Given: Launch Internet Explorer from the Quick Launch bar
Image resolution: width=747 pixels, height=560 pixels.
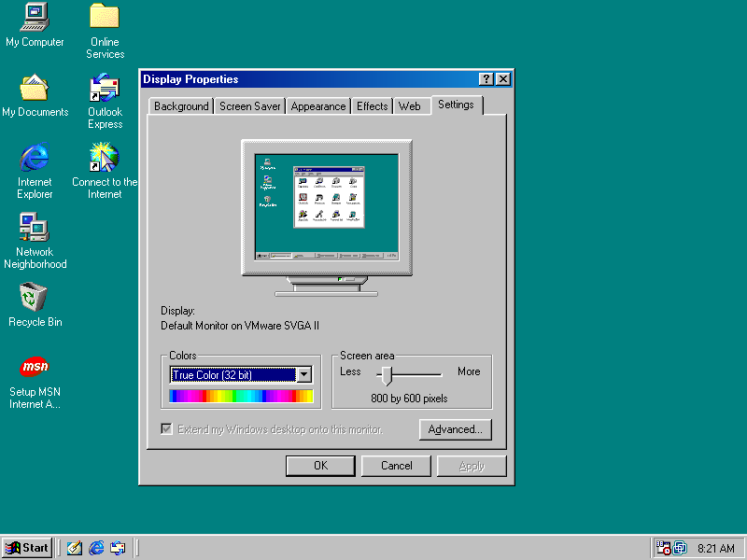Looking at the screenshot, I should 96,548.
